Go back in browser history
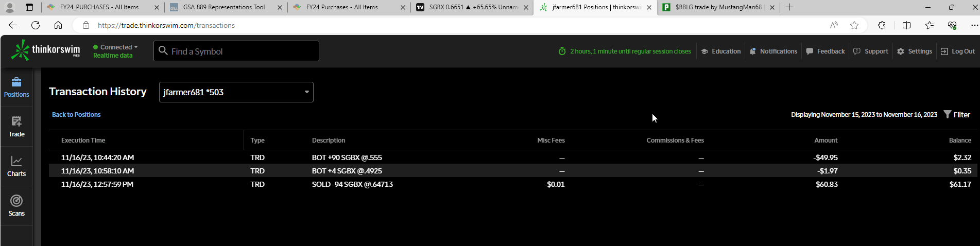 (13, 25)
